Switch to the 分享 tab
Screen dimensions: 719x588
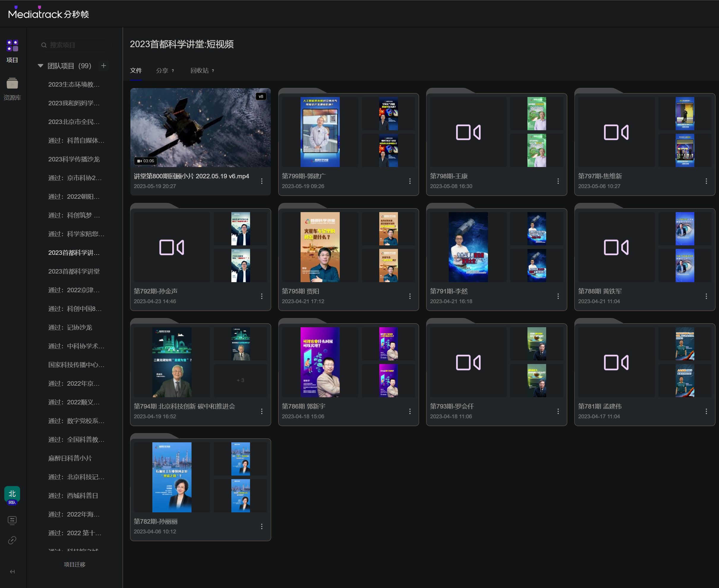coord(162,70)
